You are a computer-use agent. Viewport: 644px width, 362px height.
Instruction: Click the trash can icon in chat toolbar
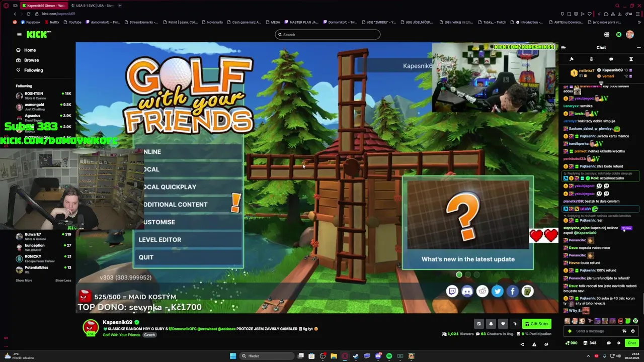click(591, 59)
